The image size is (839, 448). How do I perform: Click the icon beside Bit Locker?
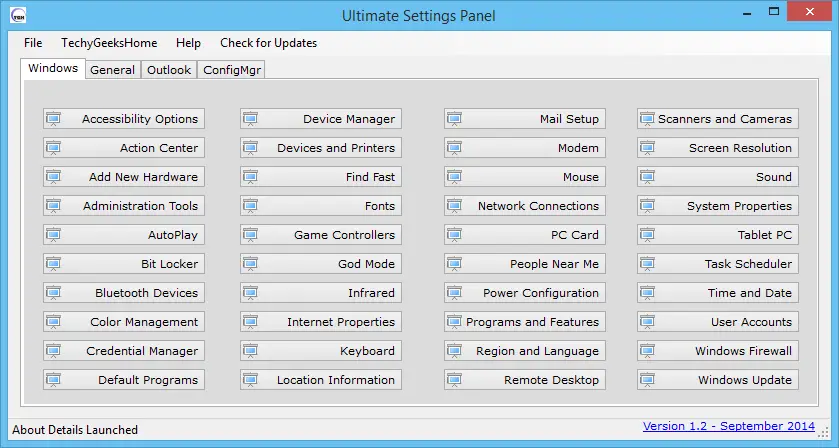(53, 263)
